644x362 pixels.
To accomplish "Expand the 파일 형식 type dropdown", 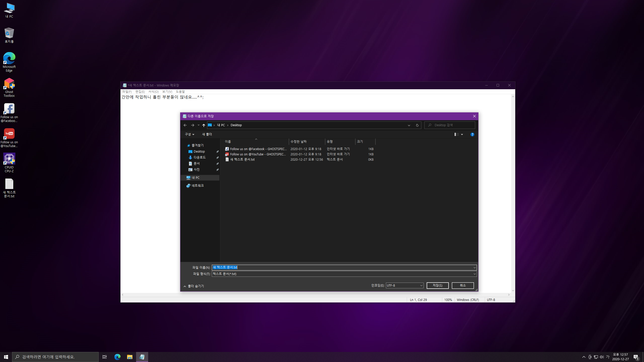I will click(x=474, y=274).
